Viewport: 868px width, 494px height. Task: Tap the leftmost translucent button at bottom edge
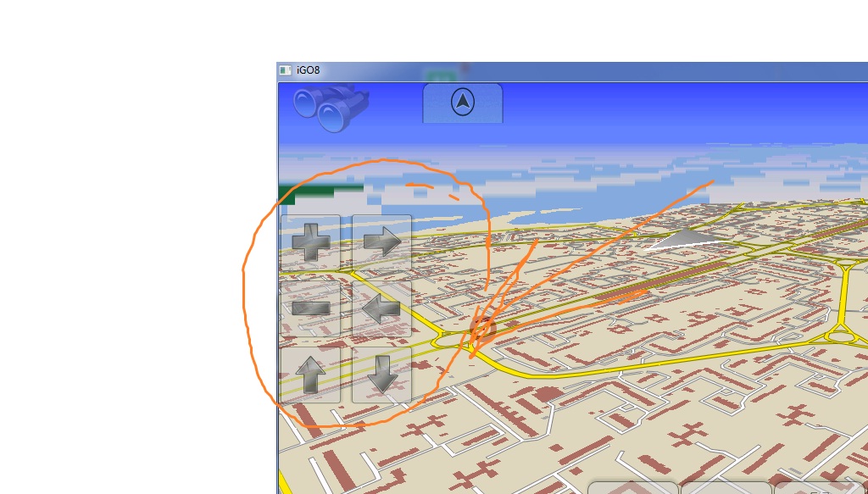point(632,487)
